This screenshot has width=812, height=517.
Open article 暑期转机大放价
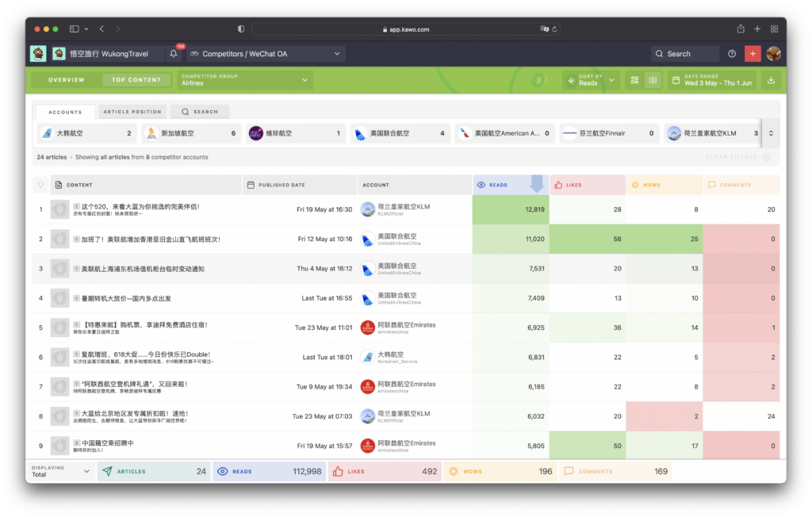(x=126, y=298)
